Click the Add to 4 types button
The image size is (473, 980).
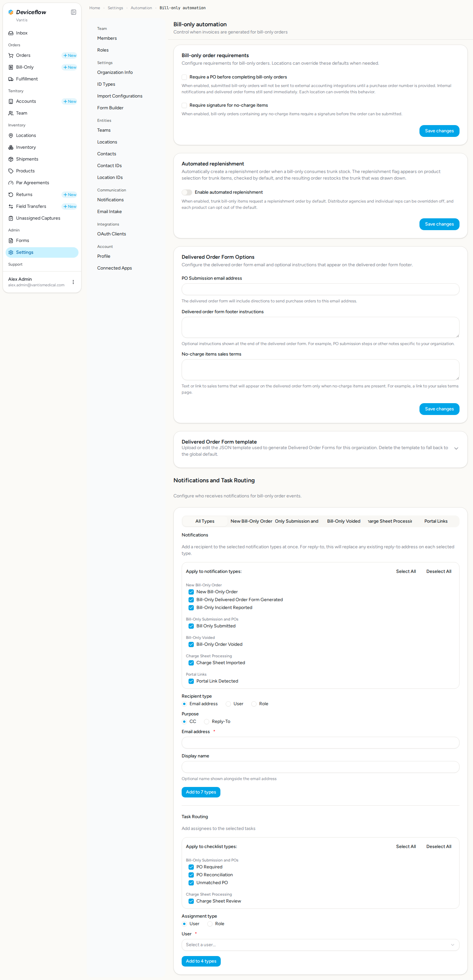coord(201,961)
